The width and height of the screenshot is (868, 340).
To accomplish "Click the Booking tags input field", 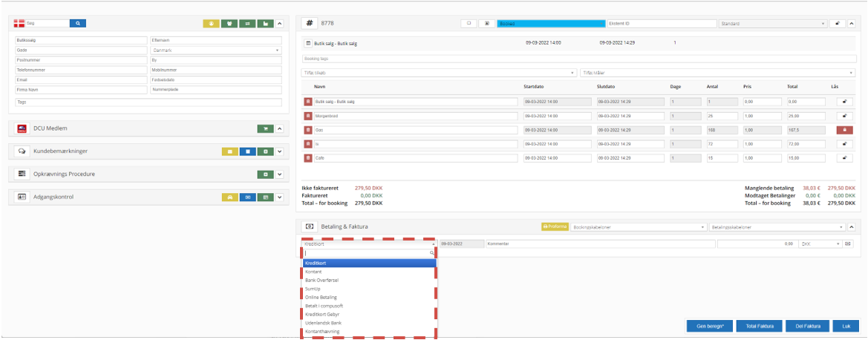I will [x=579, y=59].
